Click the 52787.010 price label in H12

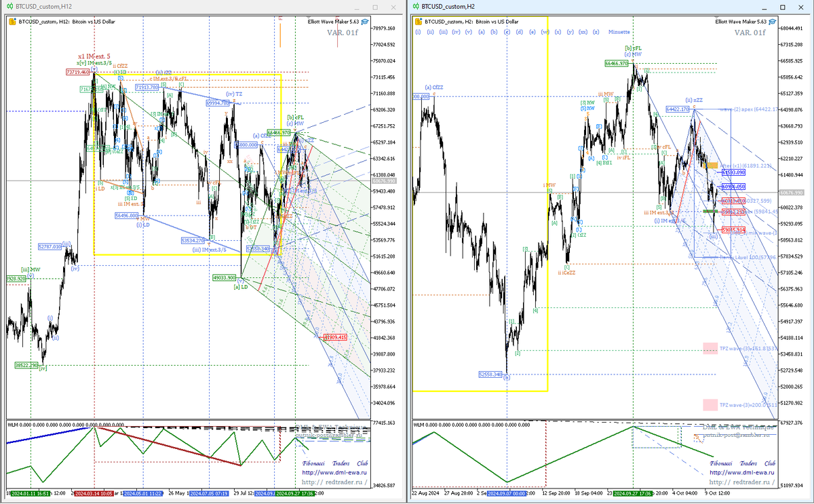point(50,247)
